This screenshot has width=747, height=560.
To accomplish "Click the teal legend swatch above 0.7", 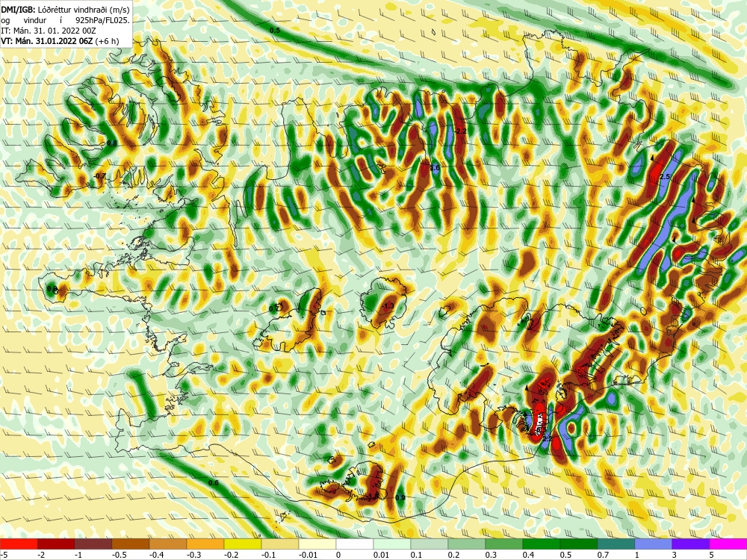I will click(616, 544).
